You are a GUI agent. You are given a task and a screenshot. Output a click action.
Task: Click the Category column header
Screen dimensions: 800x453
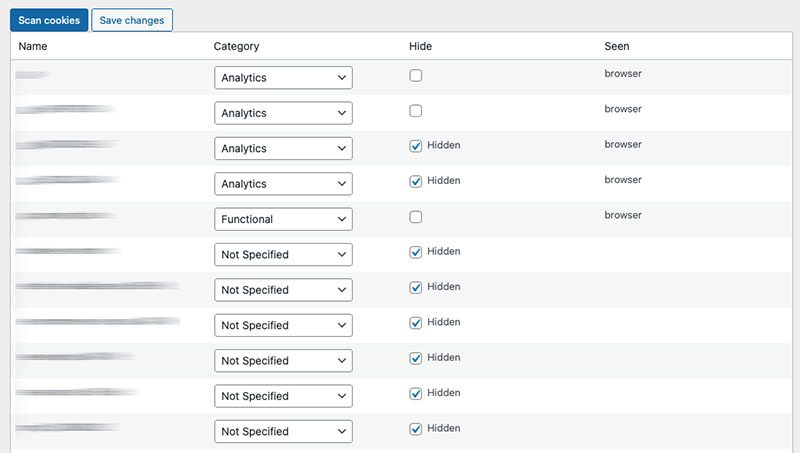click(x=236, y=46)
